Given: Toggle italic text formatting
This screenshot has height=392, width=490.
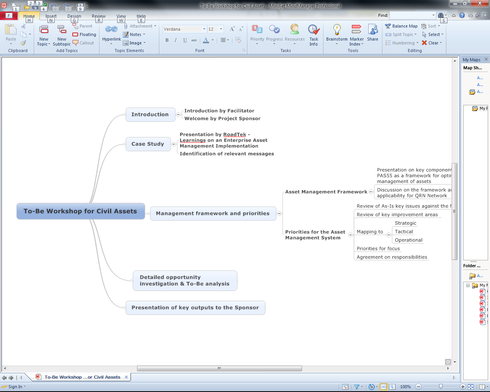Looking at the screenshot, I should [x=176, y=40].
